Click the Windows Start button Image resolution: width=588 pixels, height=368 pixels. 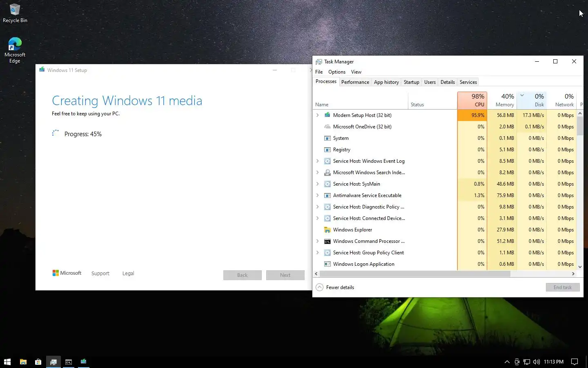(7, 361)
